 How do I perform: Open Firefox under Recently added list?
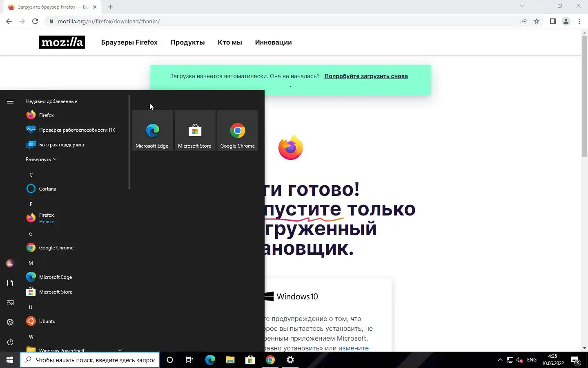point(73,115)
